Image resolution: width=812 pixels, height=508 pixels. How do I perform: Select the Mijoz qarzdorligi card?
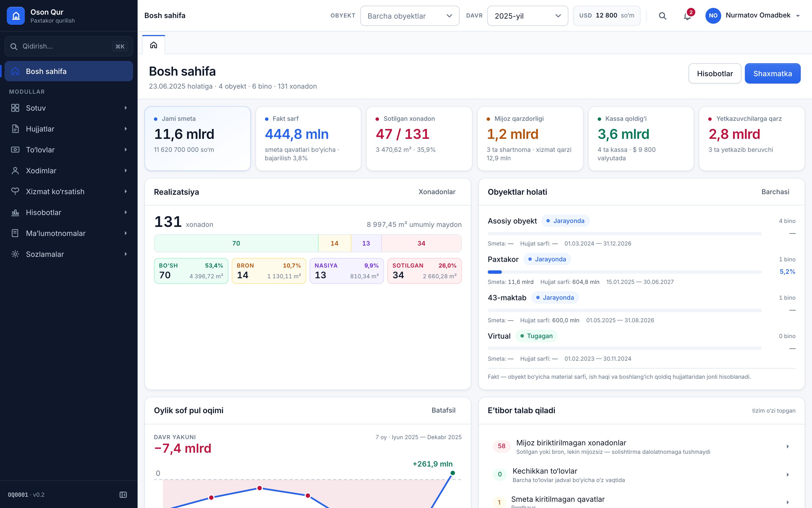[x=530, y=138]
